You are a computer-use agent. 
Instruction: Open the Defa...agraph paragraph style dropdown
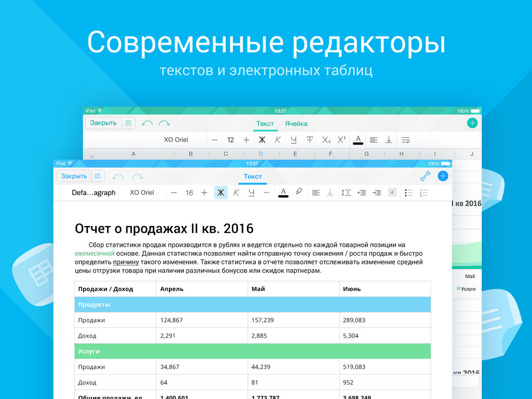pos(94,192)
